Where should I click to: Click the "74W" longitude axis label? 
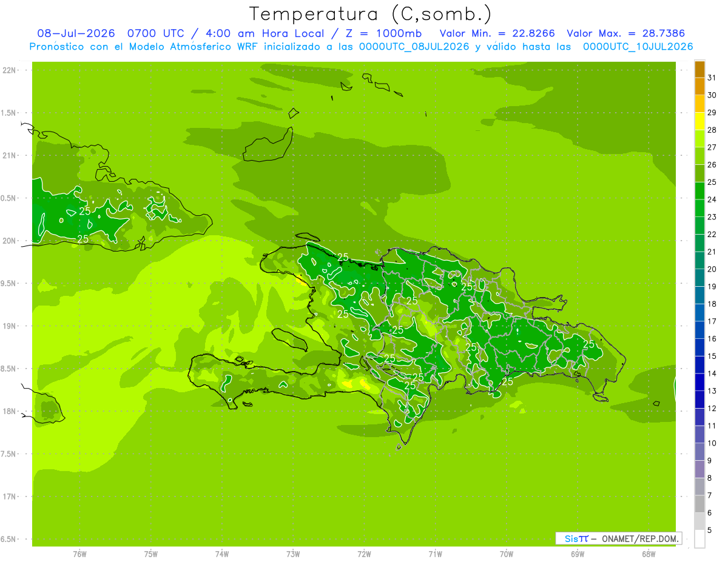(x=221, y=554)
